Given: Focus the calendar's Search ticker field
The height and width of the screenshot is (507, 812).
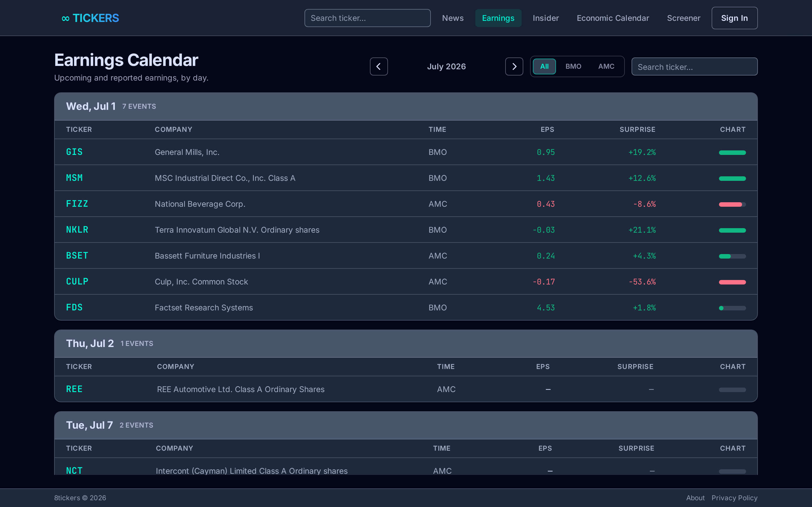Looking at the screenshot, I should [x=694, y=67].
